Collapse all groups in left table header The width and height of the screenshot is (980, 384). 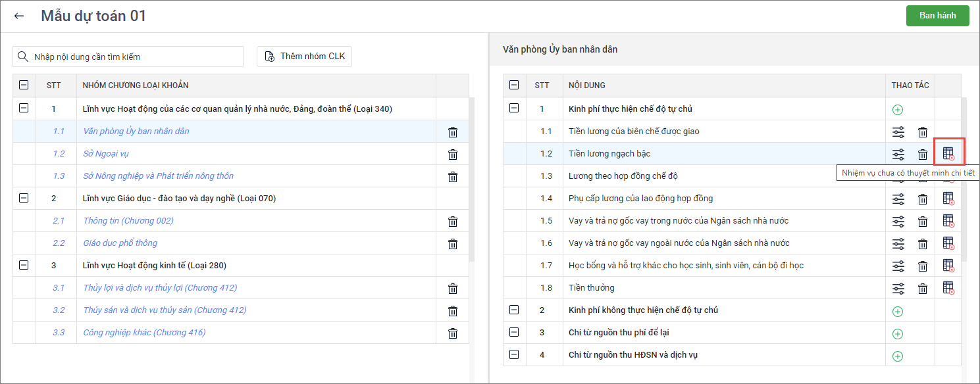(24, 85)
